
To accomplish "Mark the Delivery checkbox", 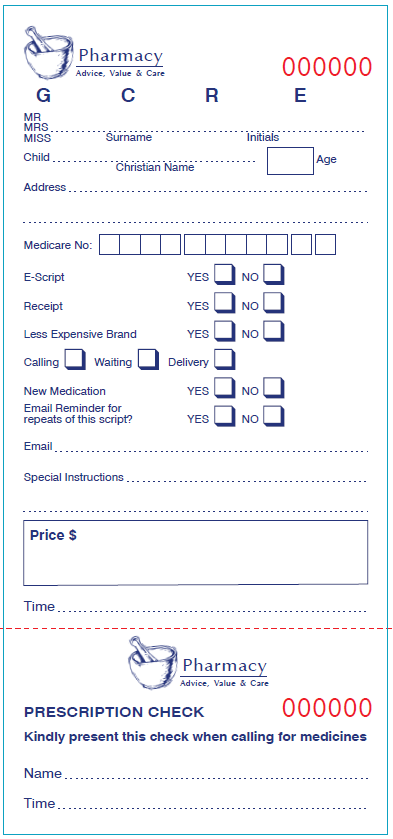I will click(224, 360).
